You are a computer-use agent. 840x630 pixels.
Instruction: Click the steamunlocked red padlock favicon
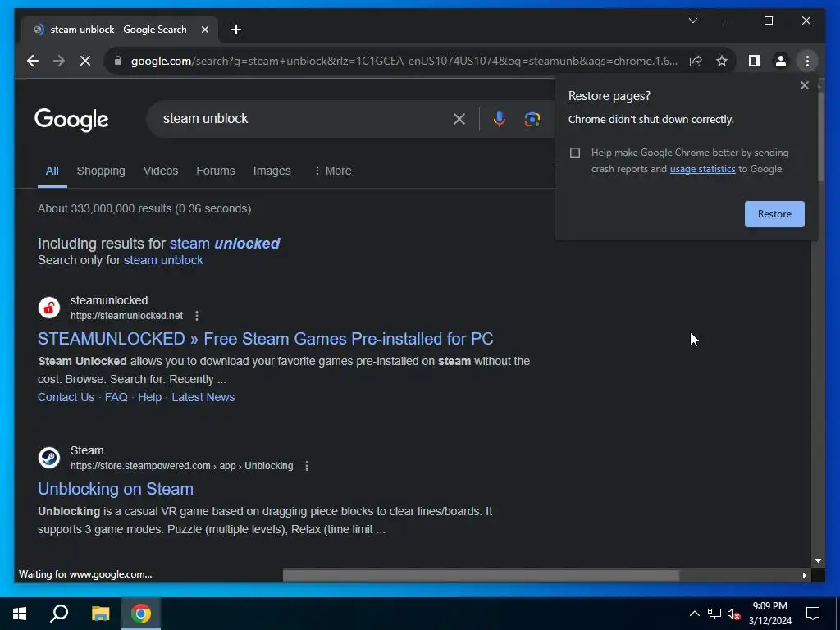[x=48, y=308]
